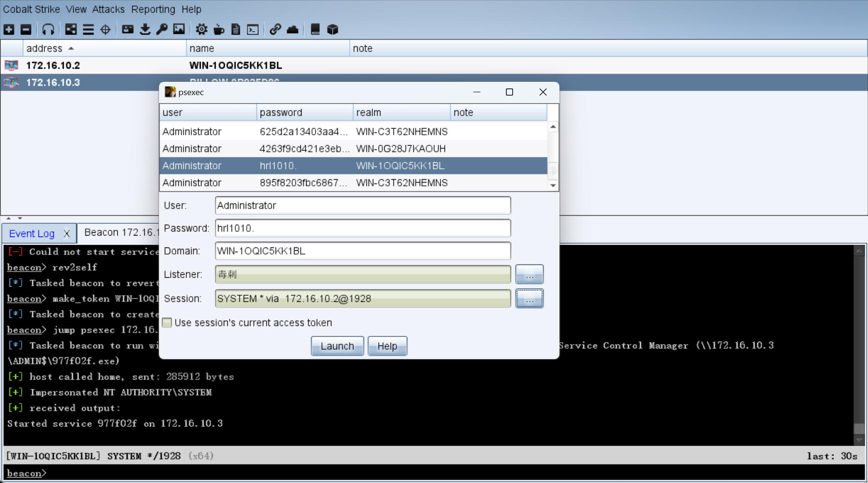Click the user column header in psexec
The image size is (868, 483).
tap(208, 113)
